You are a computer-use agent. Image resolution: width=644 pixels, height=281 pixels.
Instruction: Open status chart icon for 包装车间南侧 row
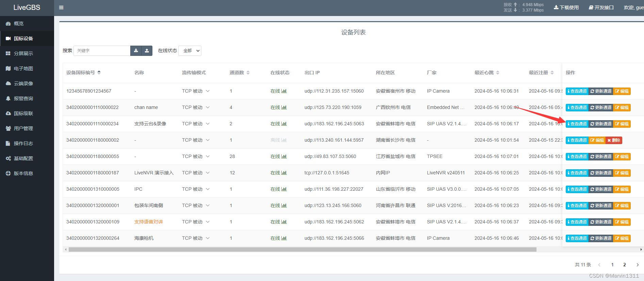tap(284, 205)
